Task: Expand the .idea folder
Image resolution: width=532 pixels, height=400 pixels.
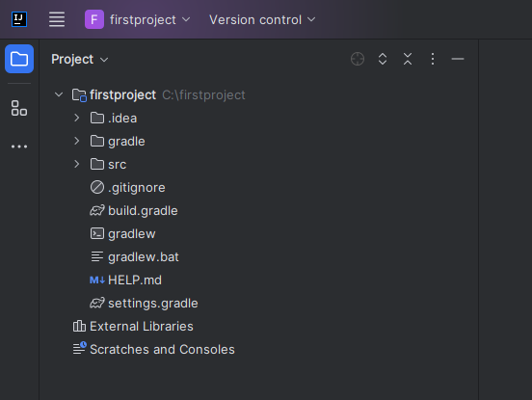Action: tap(77, 118)
